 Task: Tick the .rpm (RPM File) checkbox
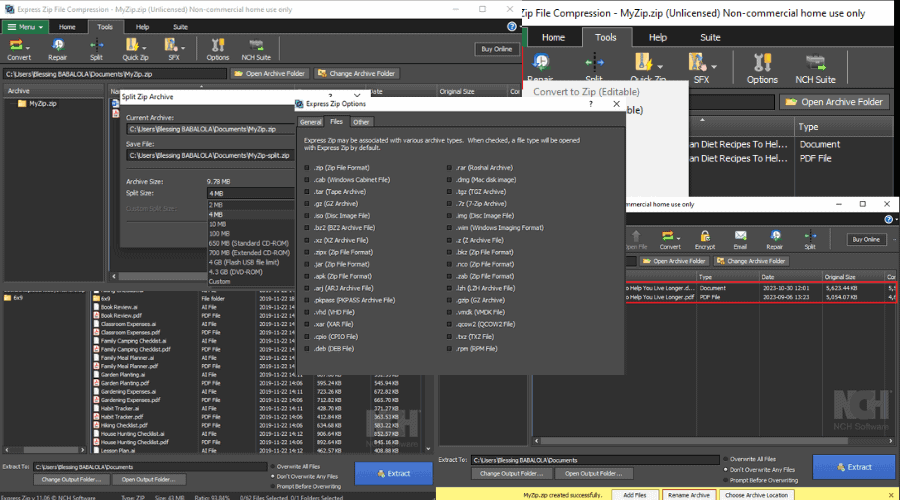[449, 348]
